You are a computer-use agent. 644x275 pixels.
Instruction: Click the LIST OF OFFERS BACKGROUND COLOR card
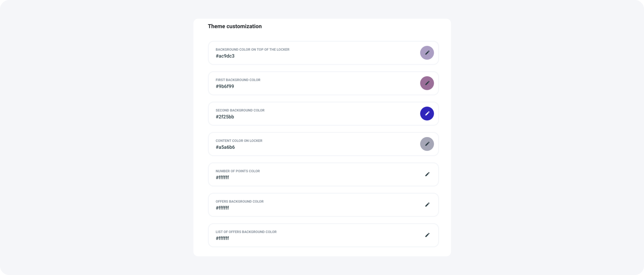[323, 235]
